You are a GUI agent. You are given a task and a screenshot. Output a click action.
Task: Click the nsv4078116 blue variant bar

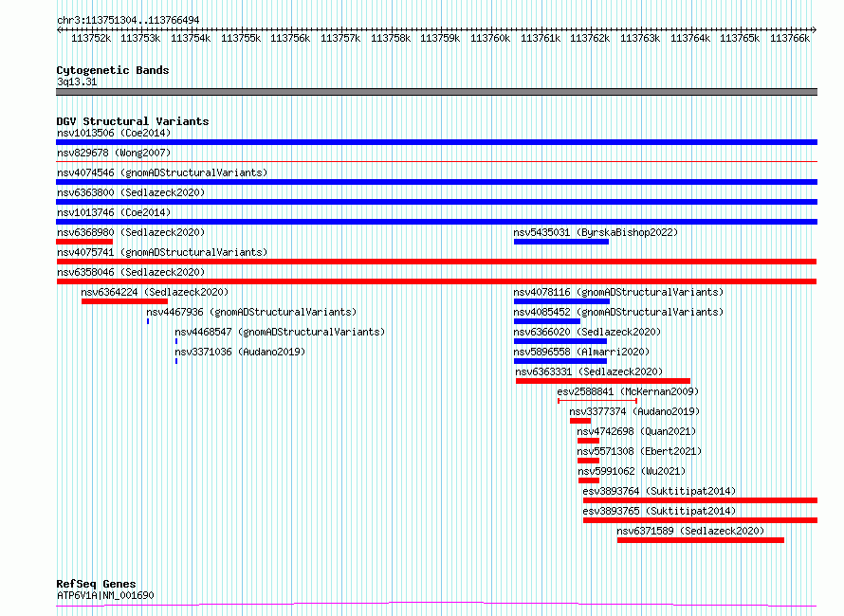[561, 301]
